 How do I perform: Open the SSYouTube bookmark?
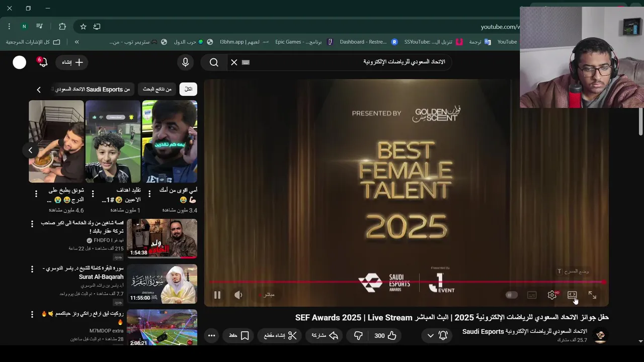[x=434, y=42]
